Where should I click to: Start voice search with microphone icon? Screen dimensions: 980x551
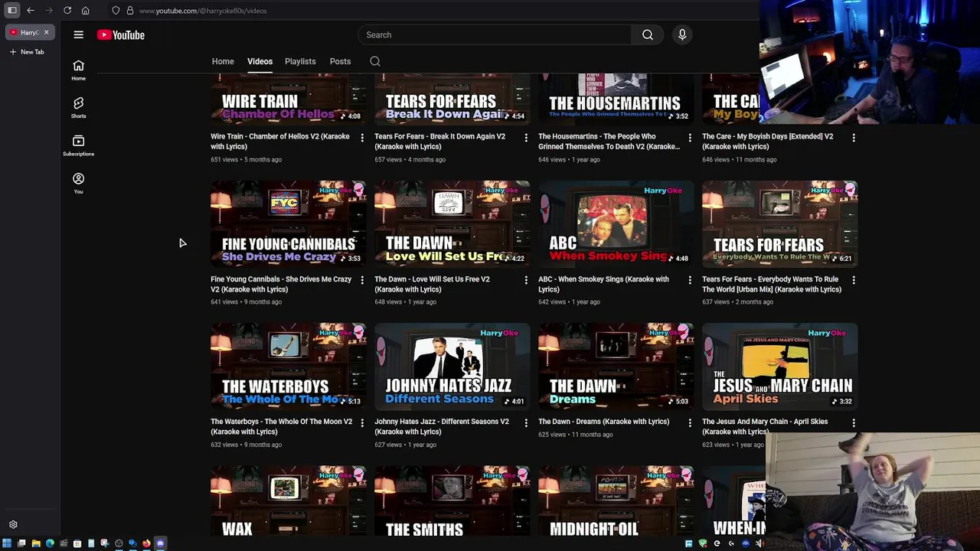(x=682, y=34)
